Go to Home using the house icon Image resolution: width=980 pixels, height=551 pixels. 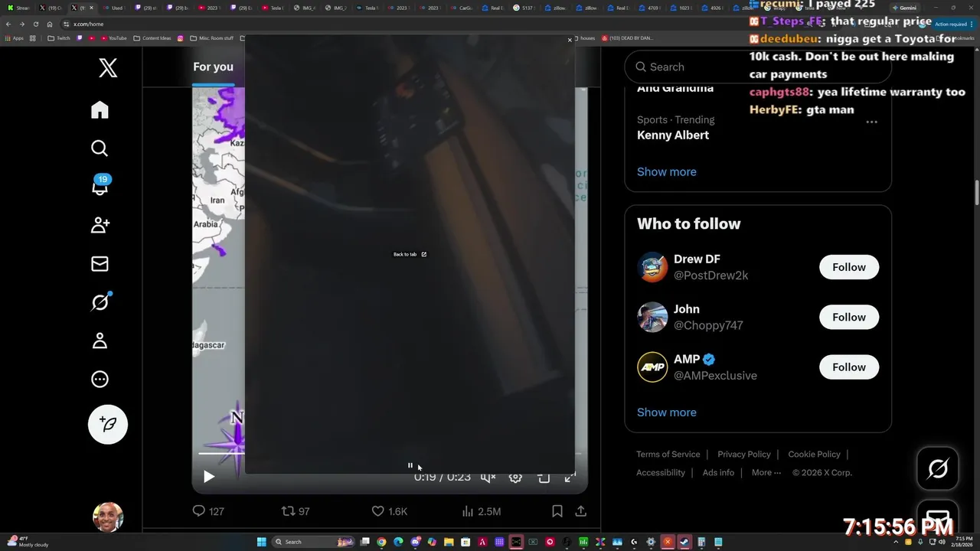tap(100, 110)
